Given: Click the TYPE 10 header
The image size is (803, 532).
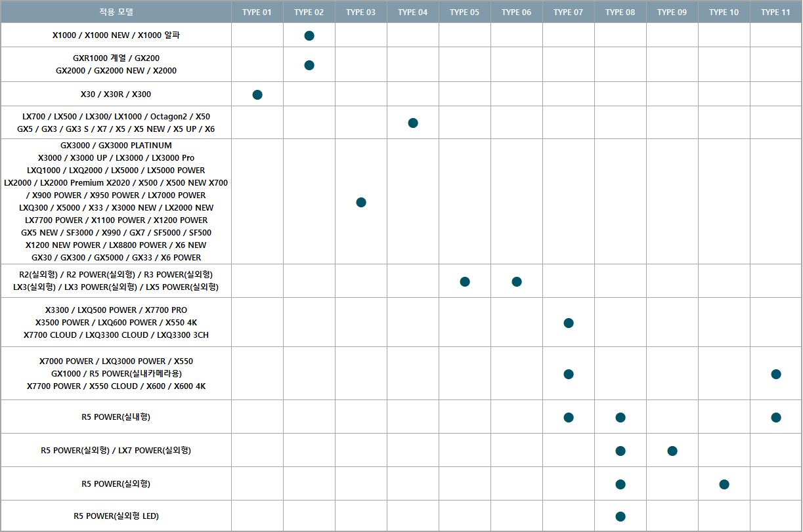Looking at the screenshot, I should [724, 12].
